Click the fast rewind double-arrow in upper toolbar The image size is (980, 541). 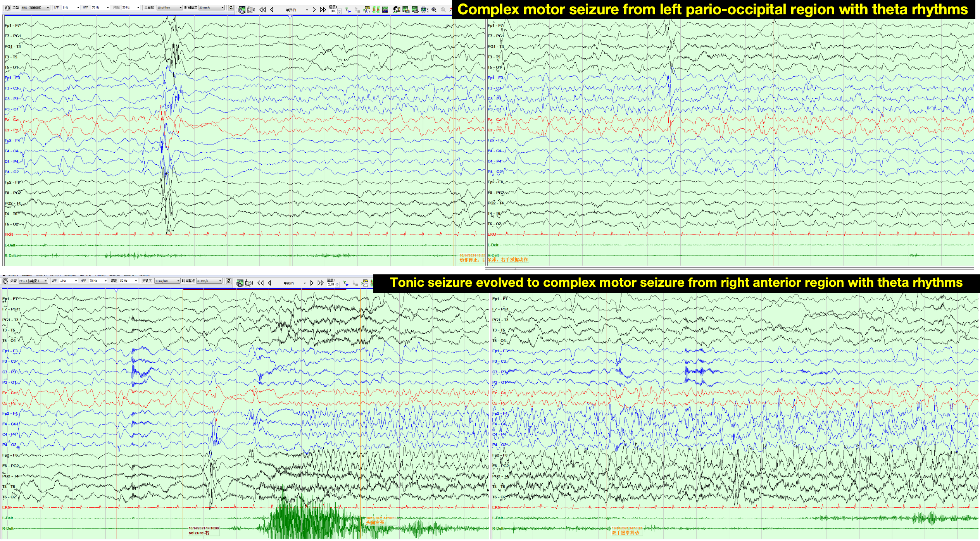tap(262, 10)
